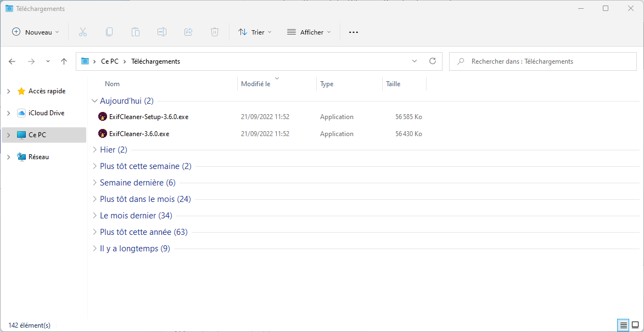Click the 56 585 Ko size cell
The image size is (644, 332).
408,117
